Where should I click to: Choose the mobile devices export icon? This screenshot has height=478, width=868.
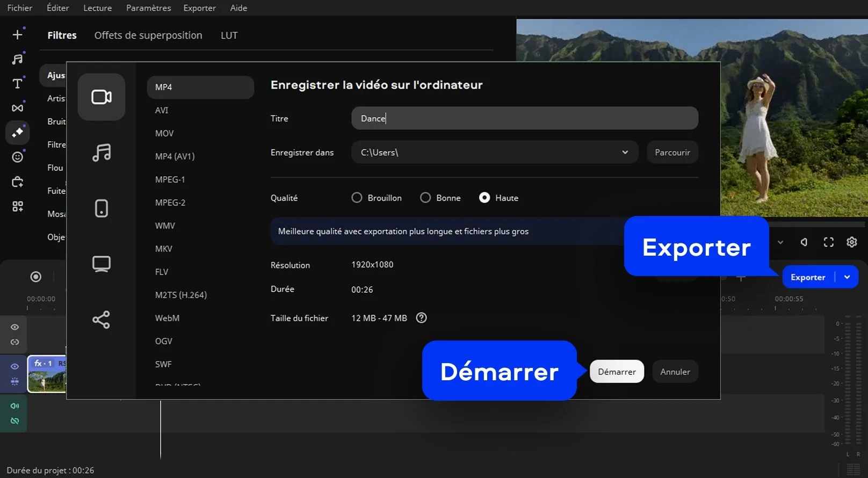tap(102, 208)
